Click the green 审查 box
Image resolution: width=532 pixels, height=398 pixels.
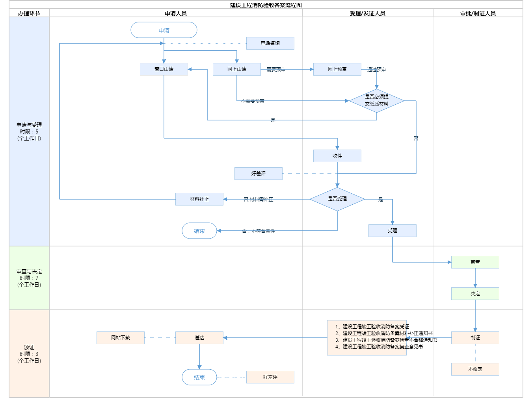[x=475, y=262]
